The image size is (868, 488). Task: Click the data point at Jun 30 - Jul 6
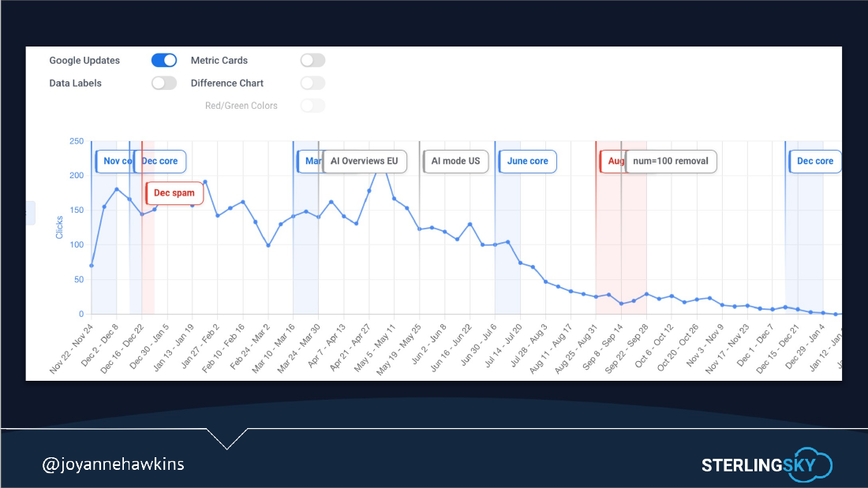coord(495,244)
